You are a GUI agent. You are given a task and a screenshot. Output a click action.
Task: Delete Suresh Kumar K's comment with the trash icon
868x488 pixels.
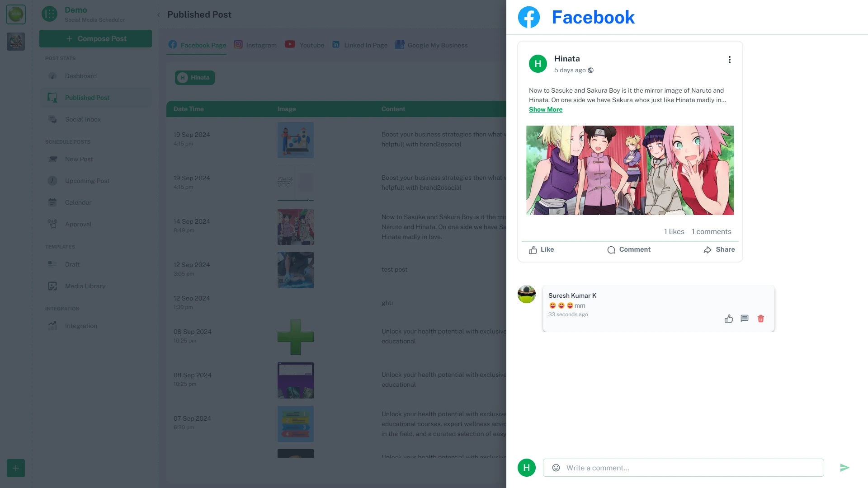761,319
